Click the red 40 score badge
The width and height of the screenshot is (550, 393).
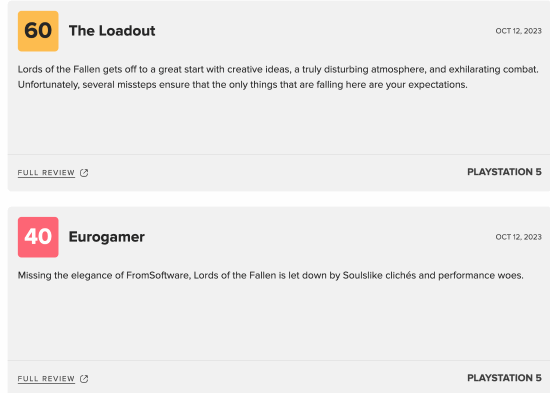38,237
